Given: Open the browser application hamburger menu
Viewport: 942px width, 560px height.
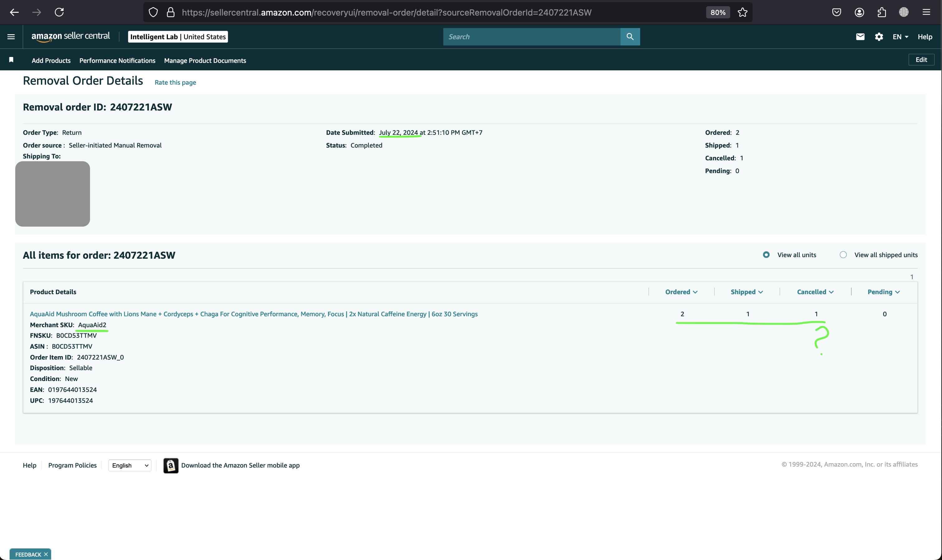Looking at the screenshot, I should point(926,12).
